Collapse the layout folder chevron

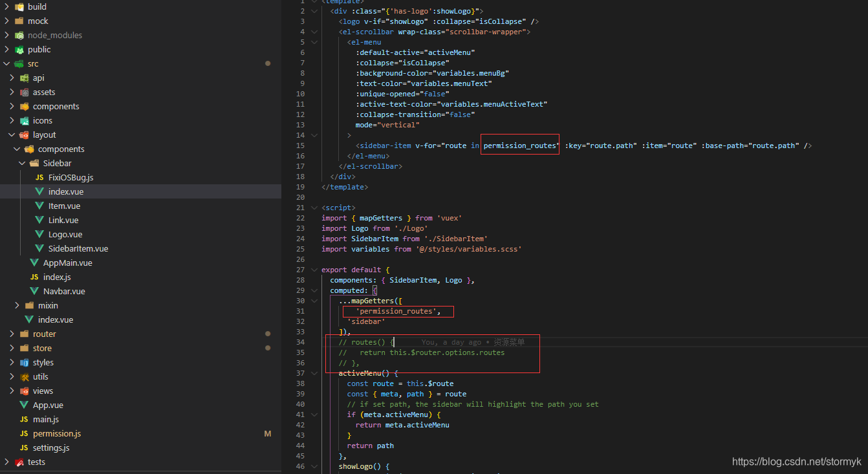coord(12,135)
